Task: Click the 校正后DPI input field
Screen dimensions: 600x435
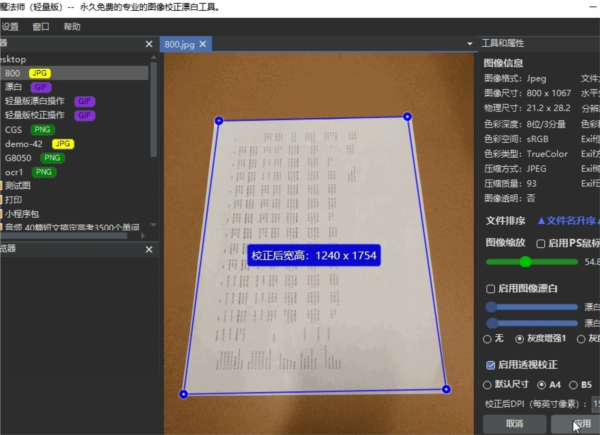Action: [596, 404]
